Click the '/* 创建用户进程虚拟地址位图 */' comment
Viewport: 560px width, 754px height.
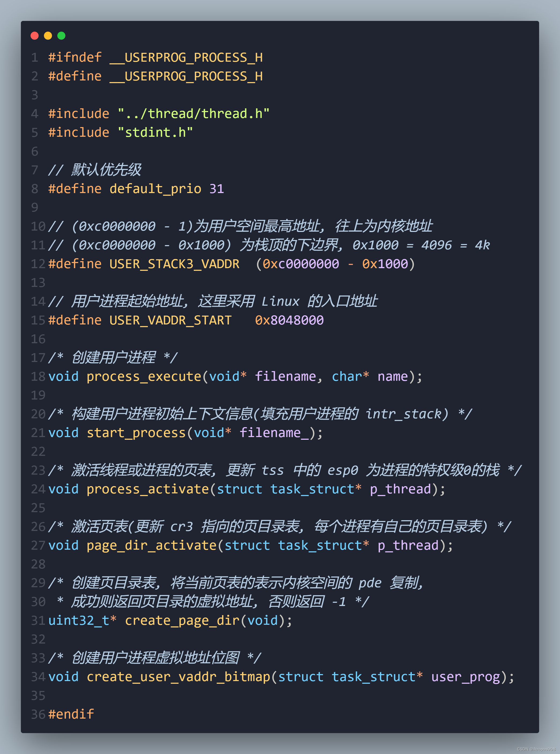coord(155,658)
